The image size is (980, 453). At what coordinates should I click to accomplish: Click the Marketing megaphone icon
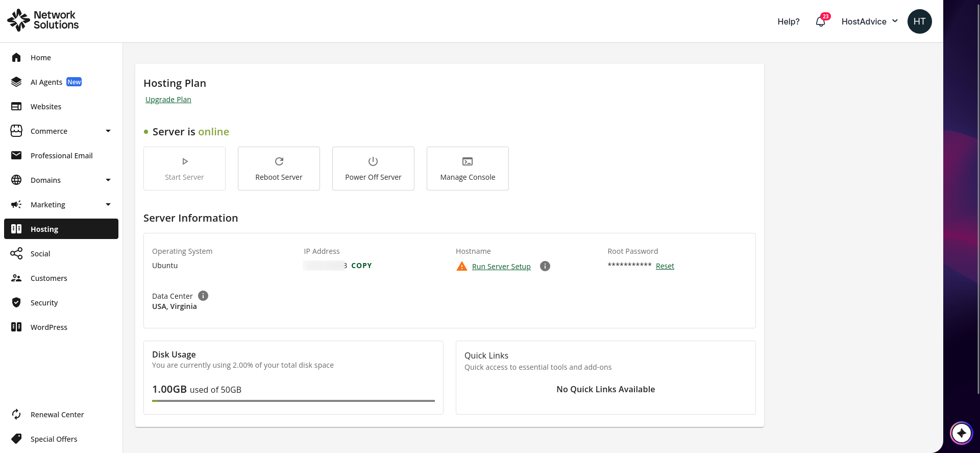point(16,204)
